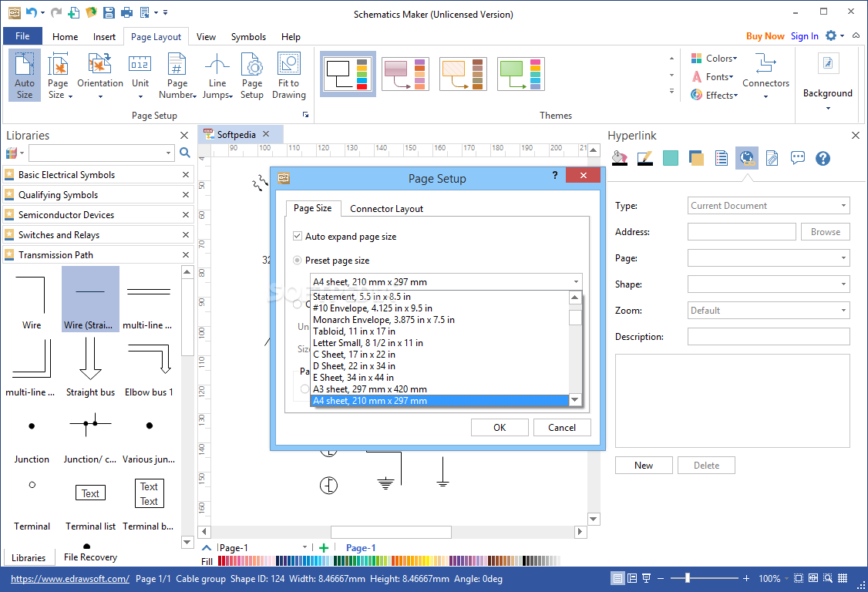Viewport: 868px width, 592px height.
Task: Open the page list dropdown near Page-1
Action: click(x=304, y=547)
